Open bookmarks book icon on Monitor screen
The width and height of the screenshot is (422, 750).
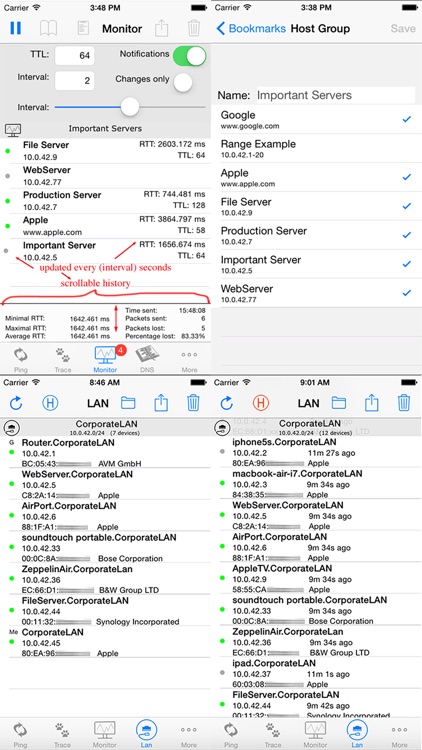pos(48,28)
